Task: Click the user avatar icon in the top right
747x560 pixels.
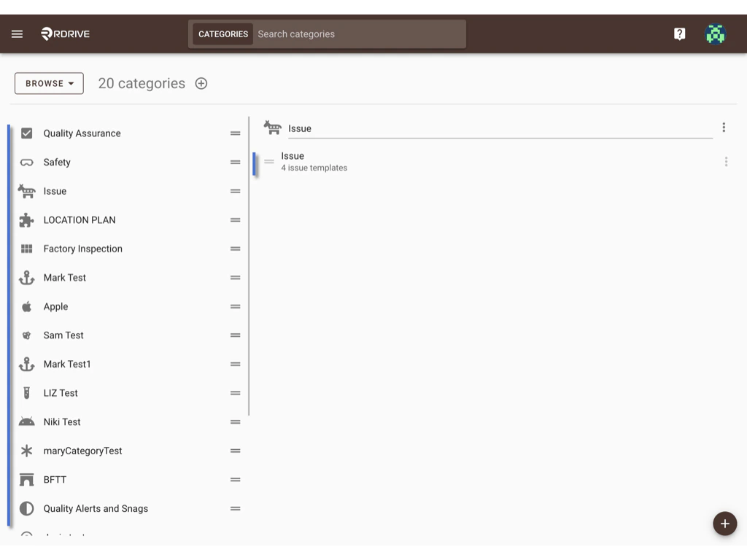Action: [x=716, y=34]
